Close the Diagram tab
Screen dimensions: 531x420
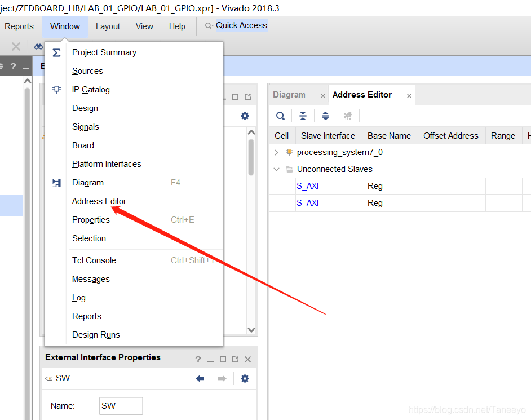pos(323,96)
